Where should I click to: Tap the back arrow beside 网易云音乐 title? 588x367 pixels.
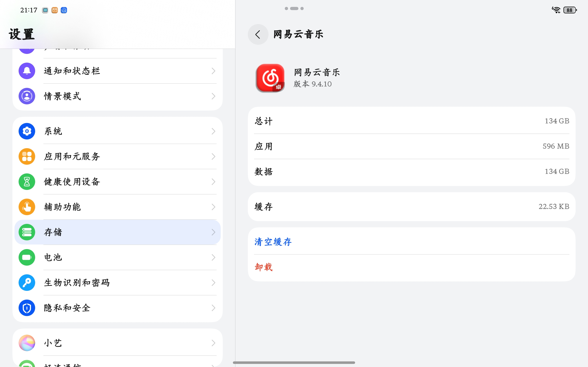coord(258,34)
